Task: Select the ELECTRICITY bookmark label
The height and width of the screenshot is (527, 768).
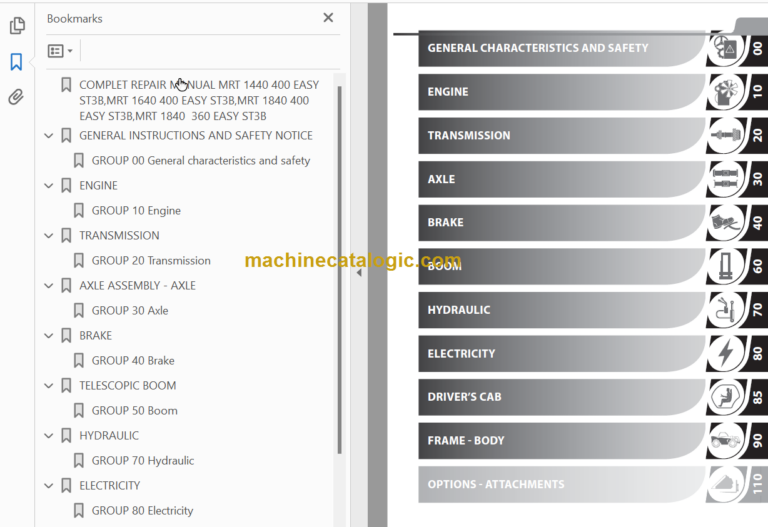Action: (110, 485)
